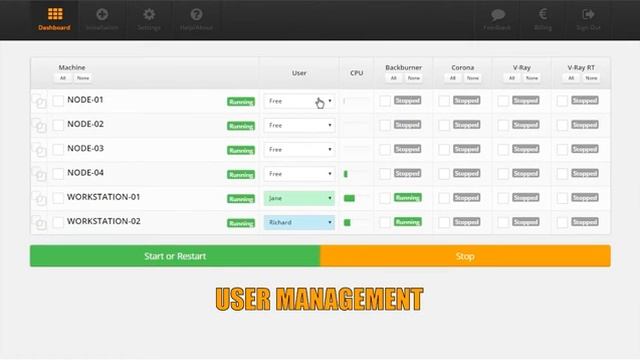Select All under V-Ray RT header
This screenshot has height=360, width=640.
click(571, 78)
